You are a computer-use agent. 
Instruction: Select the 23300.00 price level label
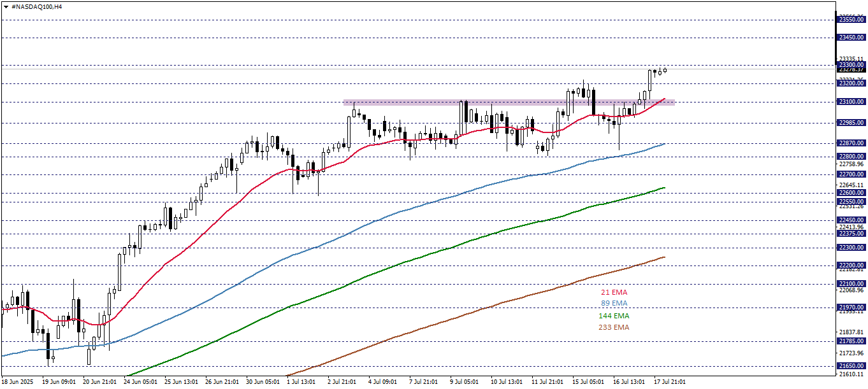pos(851,65)
